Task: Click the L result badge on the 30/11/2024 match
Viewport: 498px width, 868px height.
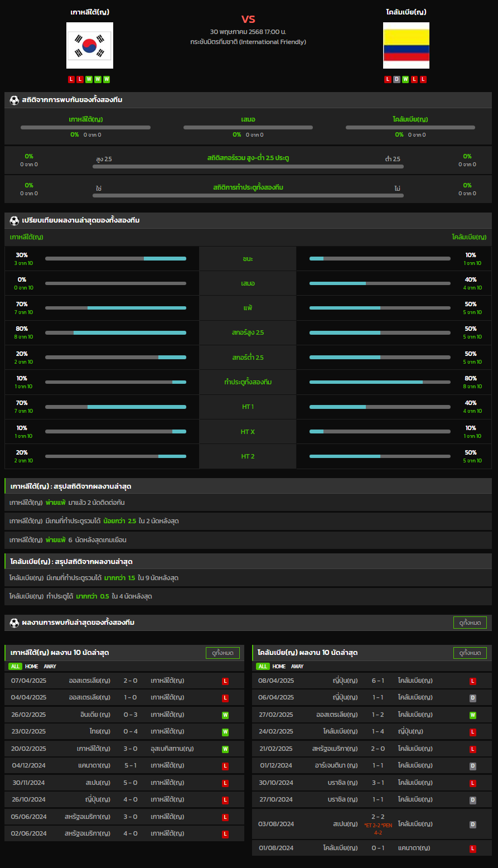Action: pos(225,783)
